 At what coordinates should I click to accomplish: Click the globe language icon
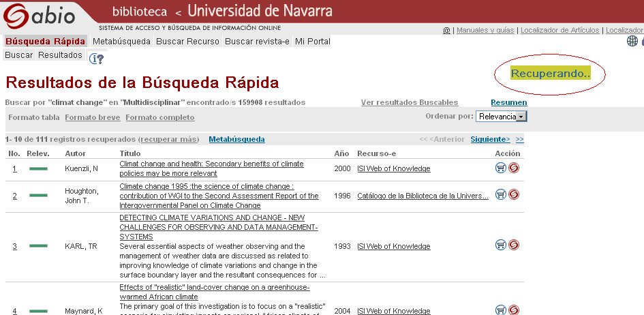click(x=632, y=42)
